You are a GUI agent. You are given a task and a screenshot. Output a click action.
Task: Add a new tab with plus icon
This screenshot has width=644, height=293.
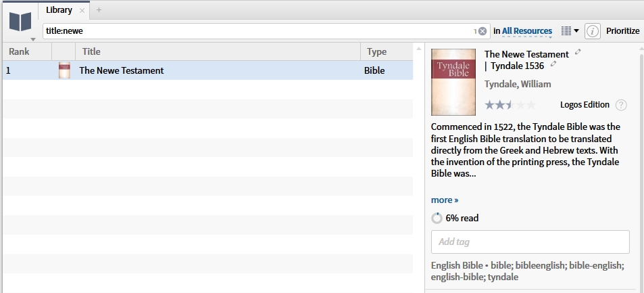(99, 10)
